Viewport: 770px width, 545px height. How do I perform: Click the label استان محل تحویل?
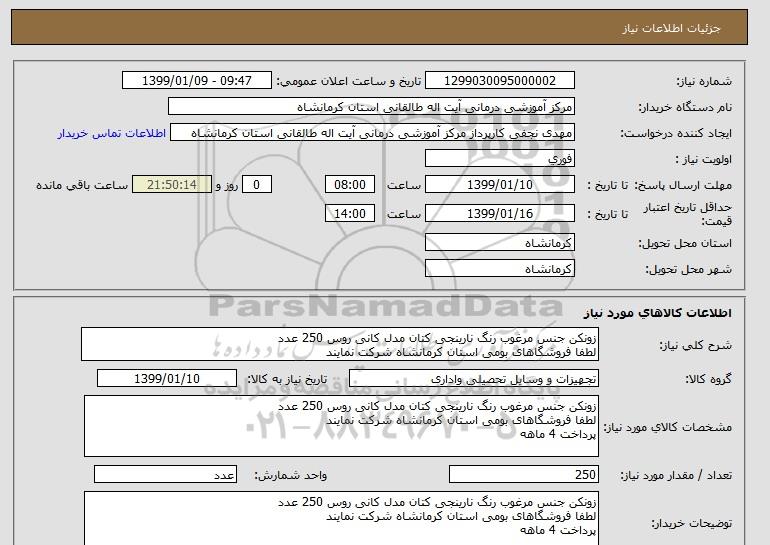685,244
